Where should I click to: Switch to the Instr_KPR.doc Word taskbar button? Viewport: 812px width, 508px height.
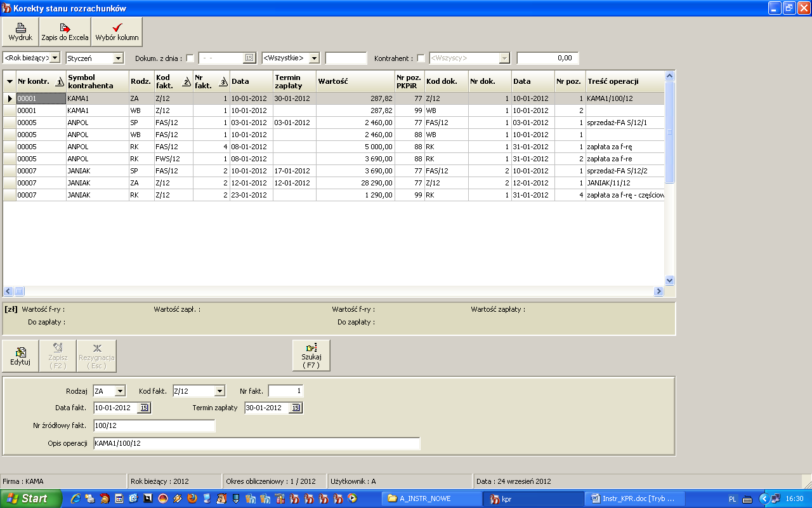636,498
